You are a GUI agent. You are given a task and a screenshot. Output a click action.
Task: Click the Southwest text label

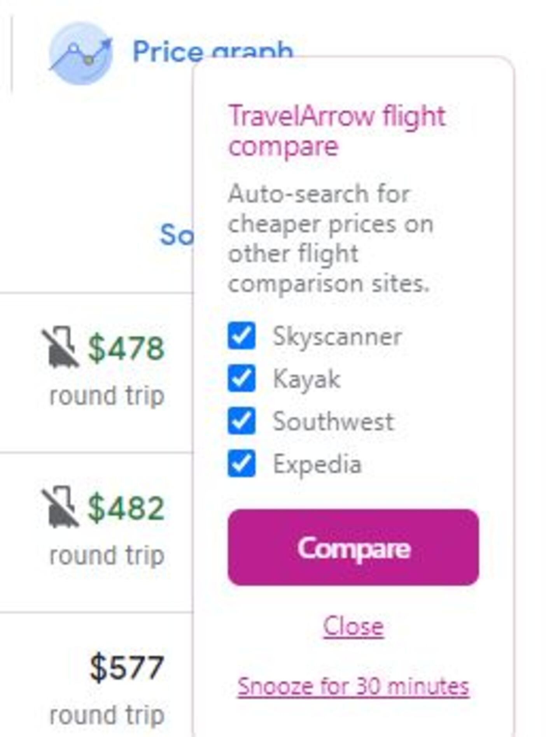(x=333, y=421)
